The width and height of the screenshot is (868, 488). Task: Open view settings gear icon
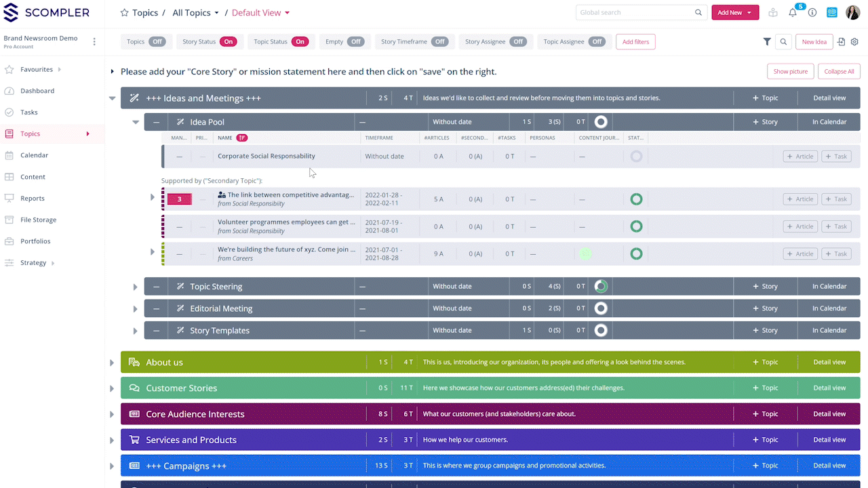854,42
